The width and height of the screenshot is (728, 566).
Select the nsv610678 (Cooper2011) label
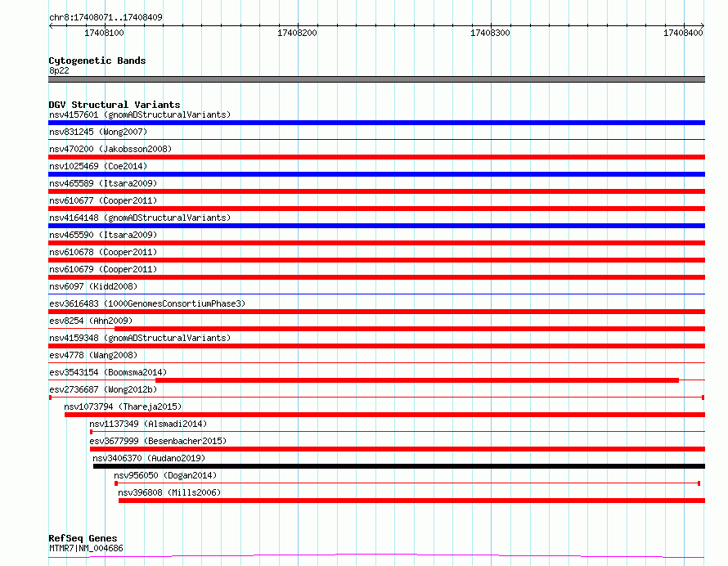103,252
